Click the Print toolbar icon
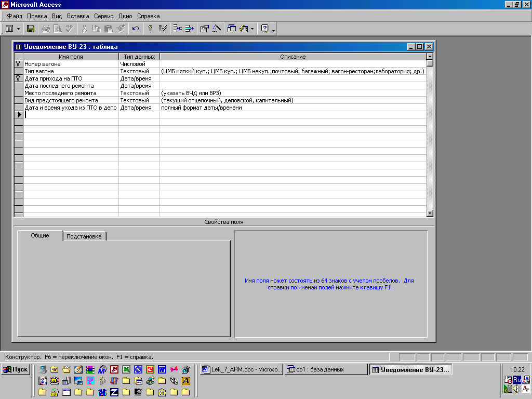Viewport: 532px width, 399px height. point(46,29)
